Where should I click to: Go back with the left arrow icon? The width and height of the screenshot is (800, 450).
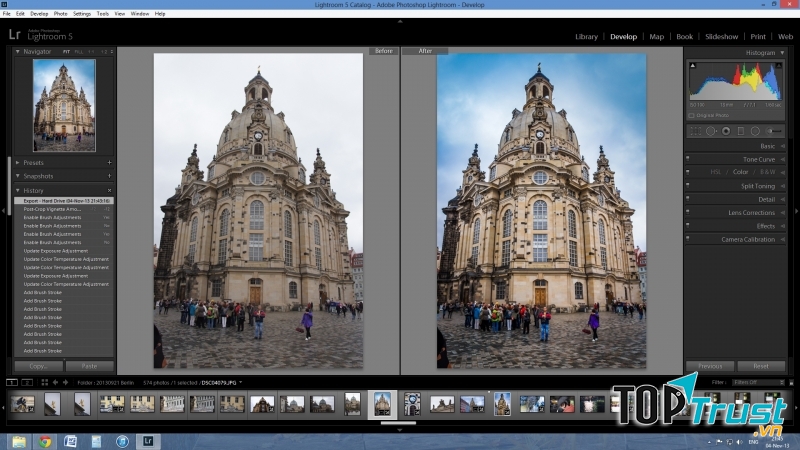click(55, 382)
